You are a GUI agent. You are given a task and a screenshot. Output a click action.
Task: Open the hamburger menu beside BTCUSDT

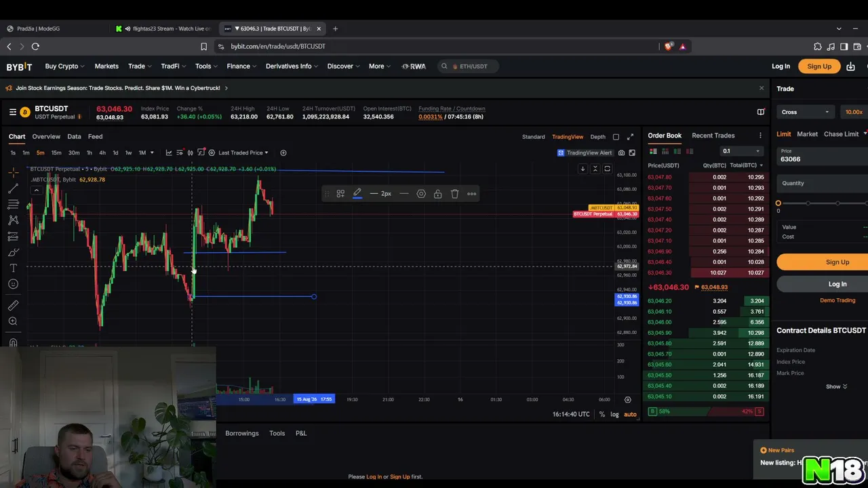tap(13, 113)
